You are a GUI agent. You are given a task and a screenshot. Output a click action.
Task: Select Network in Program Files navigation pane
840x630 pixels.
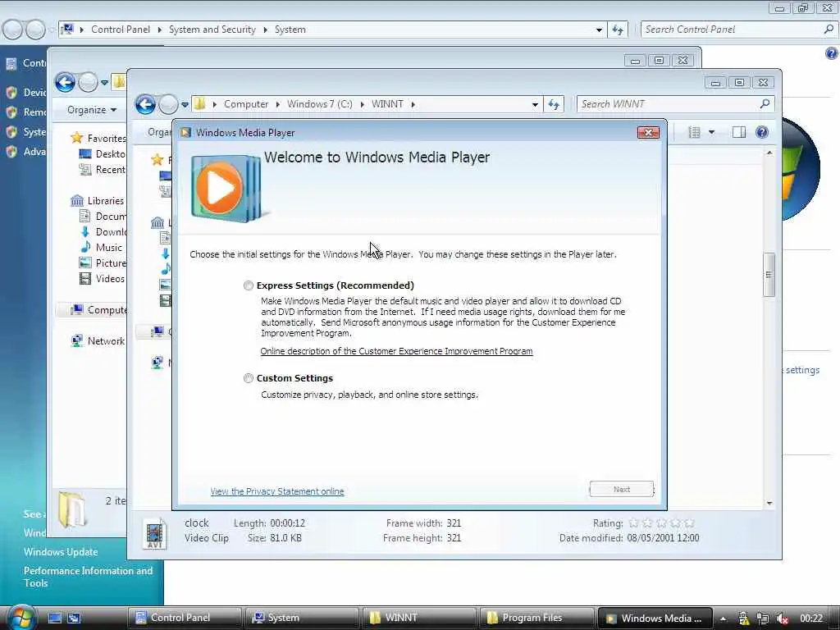tap(106, 340)
